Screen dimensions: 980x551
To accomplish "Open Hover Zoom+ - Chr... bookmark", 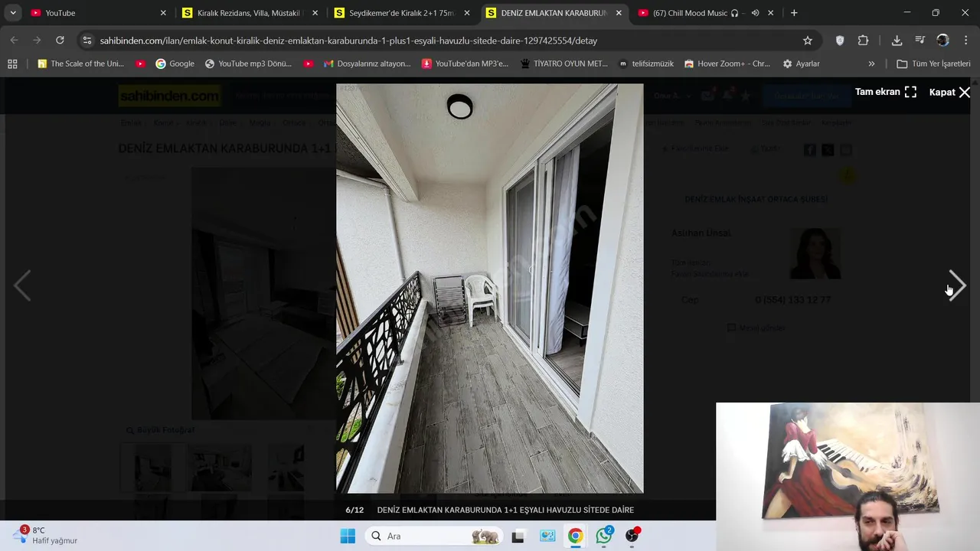I will (x=727, y=64).
